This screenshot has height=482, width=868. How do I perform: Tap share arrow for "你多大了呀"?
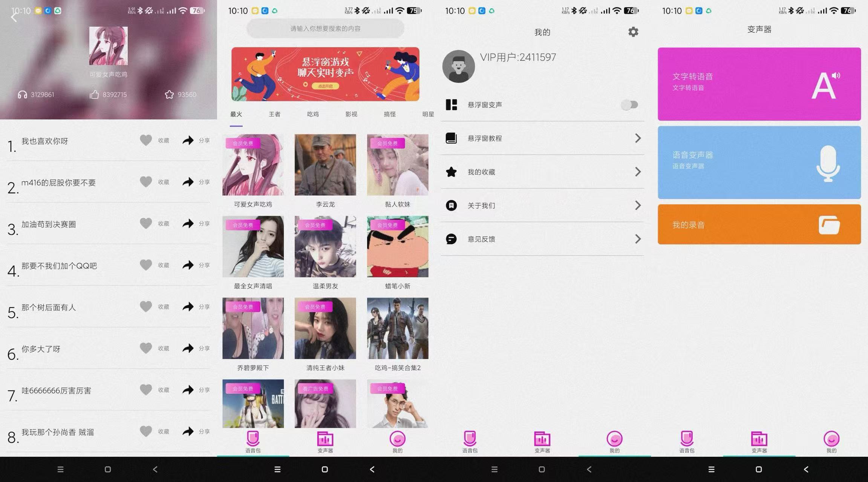[x=188, y=348]
